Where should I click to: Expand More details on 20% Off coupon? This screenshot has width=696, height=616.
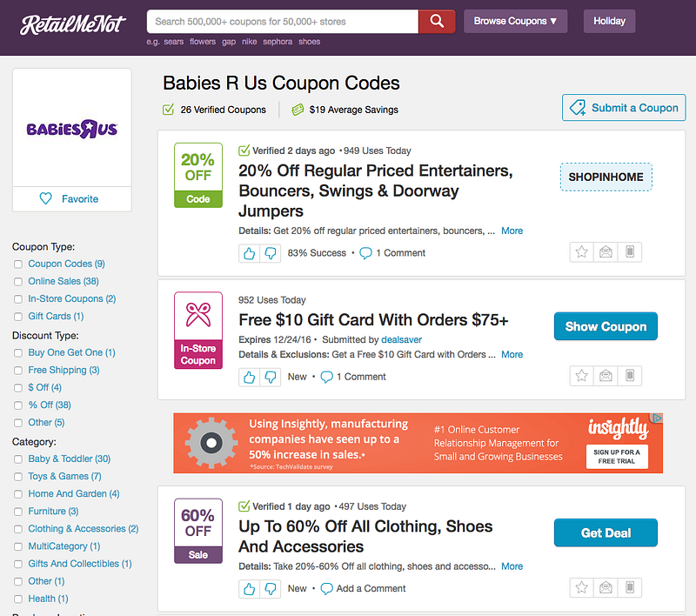coord(512,231)
